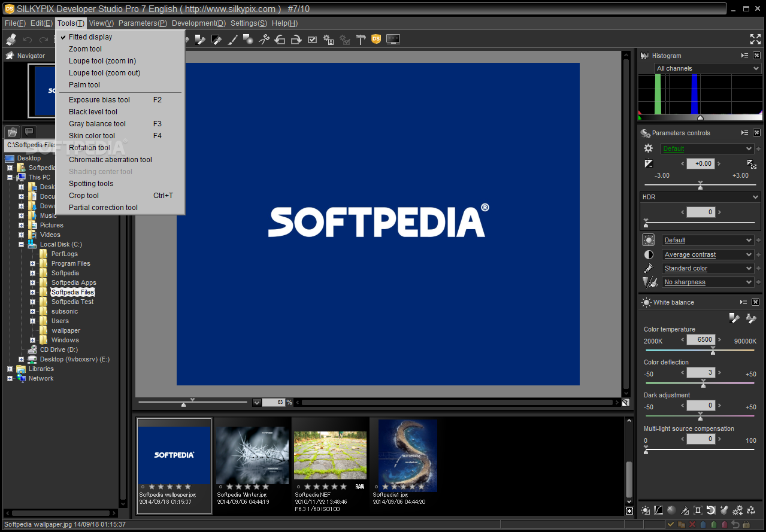Image resolution: width=766 pixels, height=532 pixels.
Task: Open the Help menu
Action: coord(284,23)
